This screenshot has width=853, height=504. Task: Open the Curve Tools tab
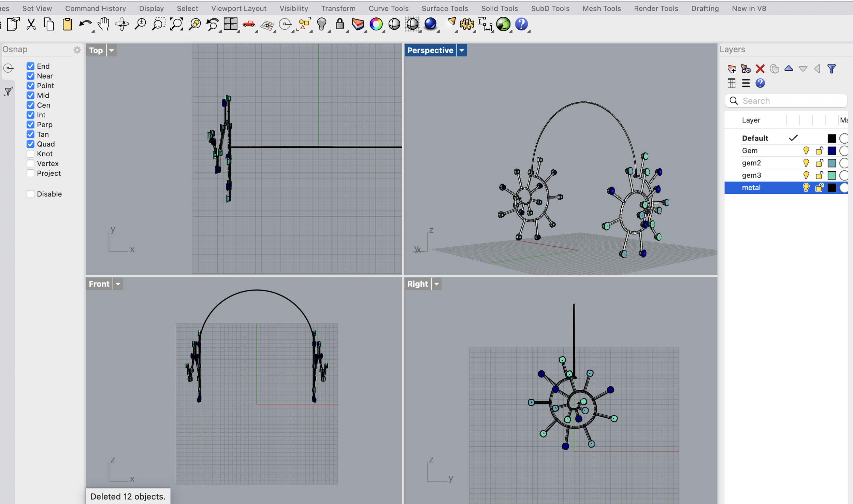(389, 8)
